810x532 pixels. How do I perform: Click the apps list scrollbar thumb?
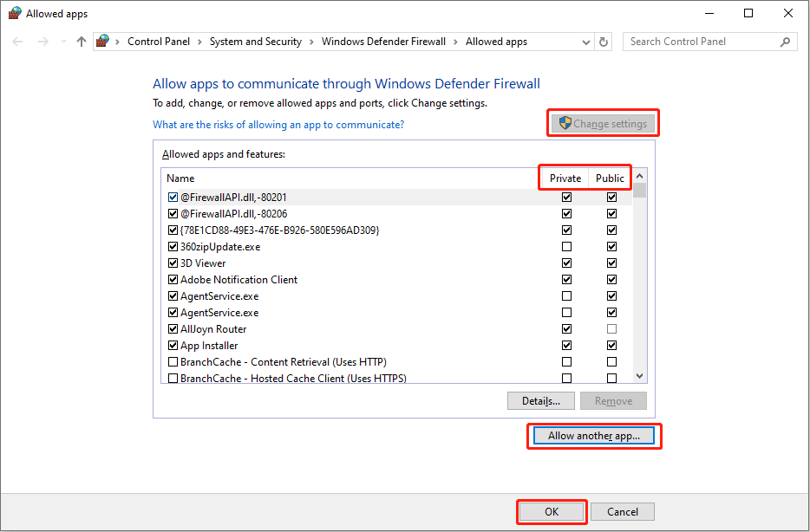[x=639, y=191]
